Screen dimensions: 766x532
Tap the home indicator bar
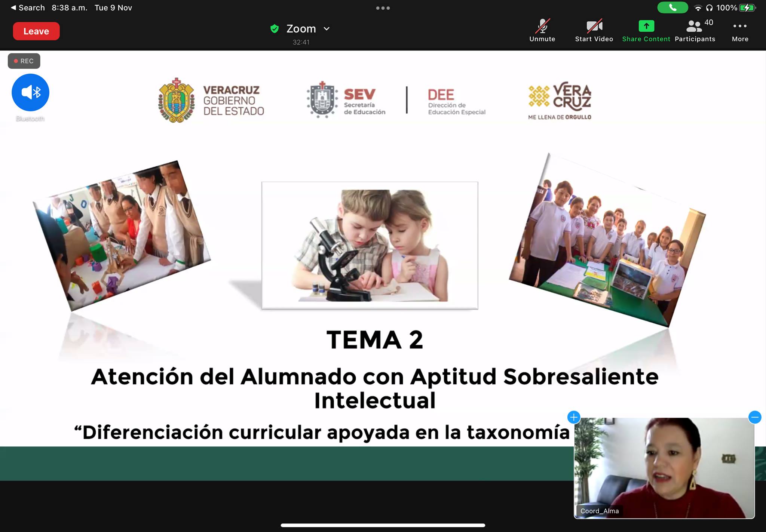point(383,525)
